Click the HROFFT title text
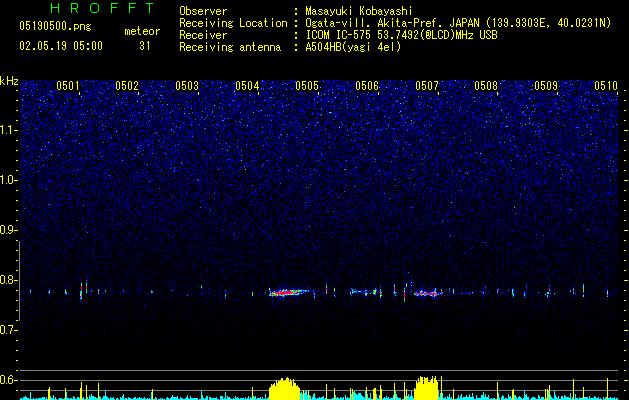Screen dimensions: 629x400 (x=102, y=8)
